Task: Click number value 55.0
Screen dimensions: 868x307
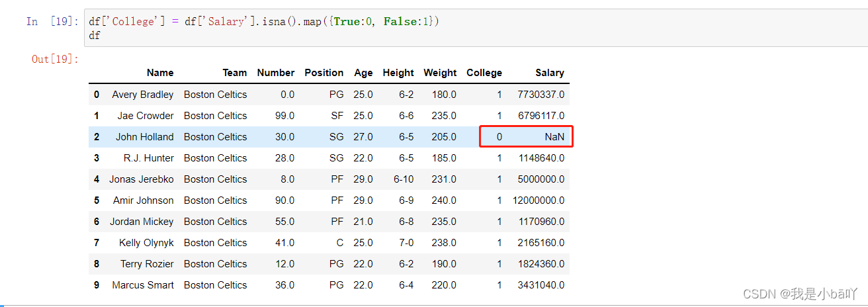Action: click(x=285, y=222)
